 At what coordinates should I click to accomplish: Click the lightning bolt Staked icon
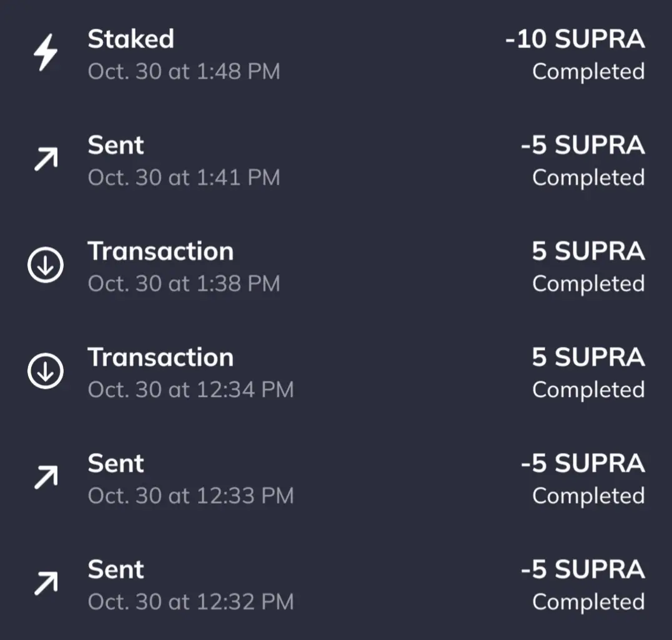(x=46, y=54)
